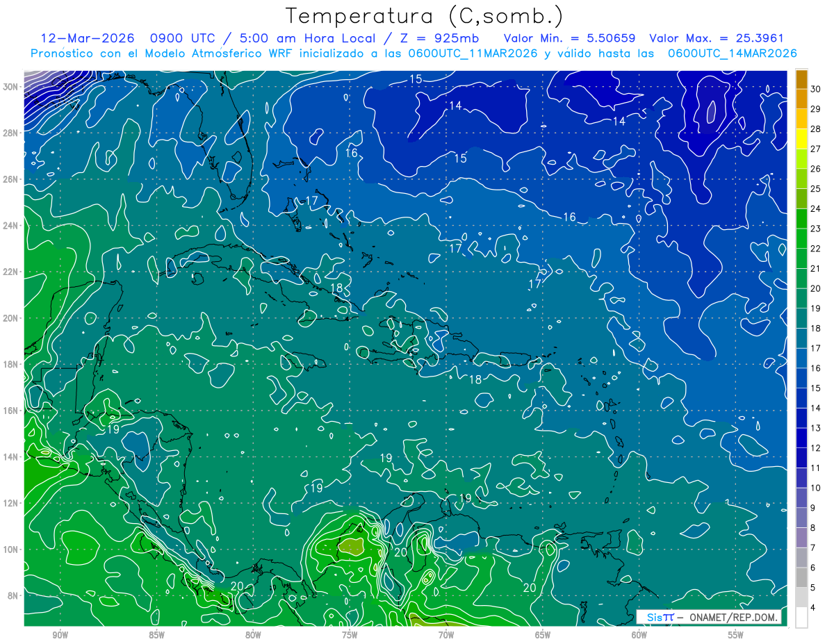Click the 26N latitude axis label
The width and height of the screenshot is (834, 644).
pyautogui.click(x=12, y=179)
